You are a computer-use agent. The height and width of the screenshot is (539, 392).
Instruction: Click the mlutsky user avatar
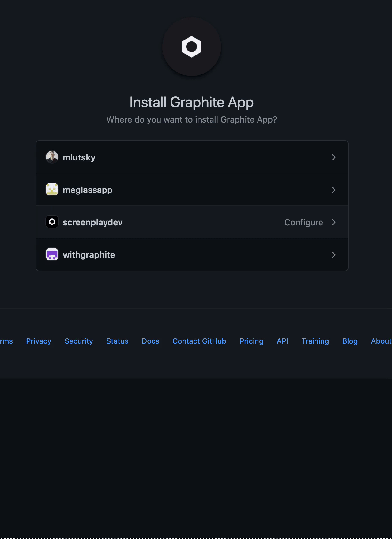pyautogui.click(x=52, y=157)
